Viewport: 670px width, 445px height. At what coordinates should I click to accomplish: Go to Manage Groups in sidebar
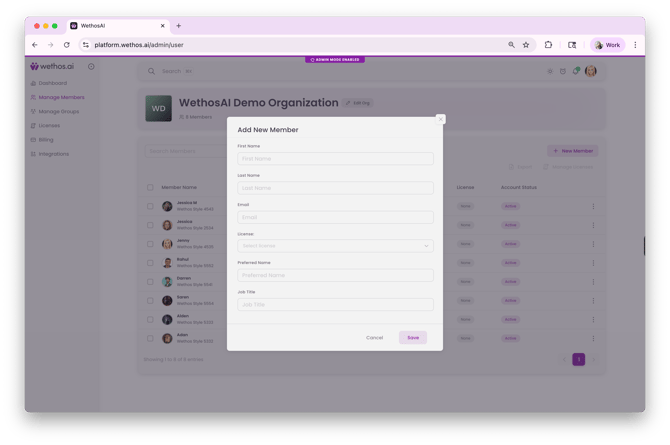(58, 112)
